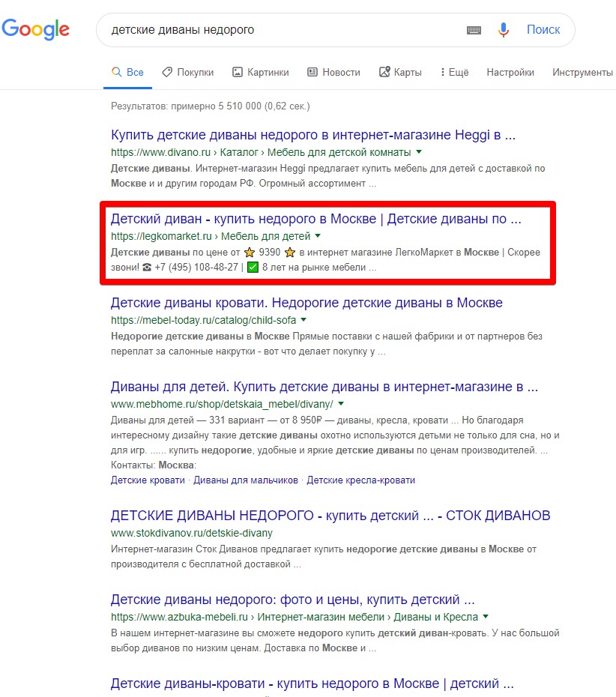Open the on-screen keyboard icon

[x=474, y=30]
